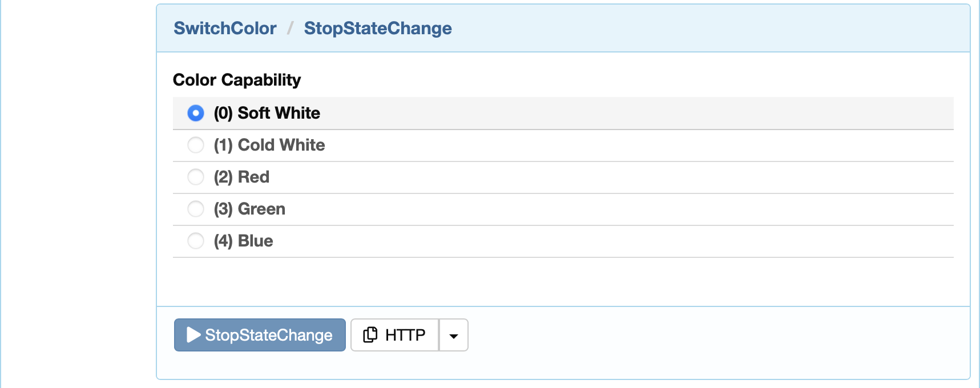Click the play triangle icon on StopStateChange button
Viewport: 980px width, 388px height.
[x=193, y=335]
